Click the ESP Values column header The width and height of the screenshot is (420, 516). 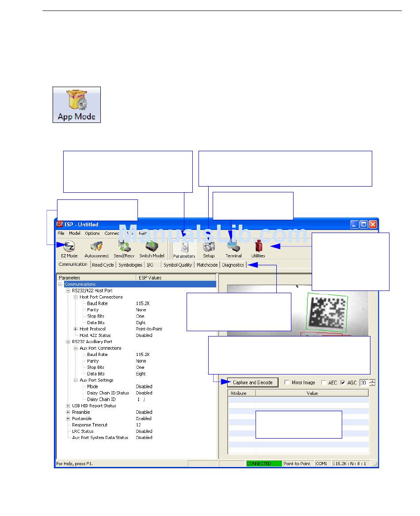point(176,278)
